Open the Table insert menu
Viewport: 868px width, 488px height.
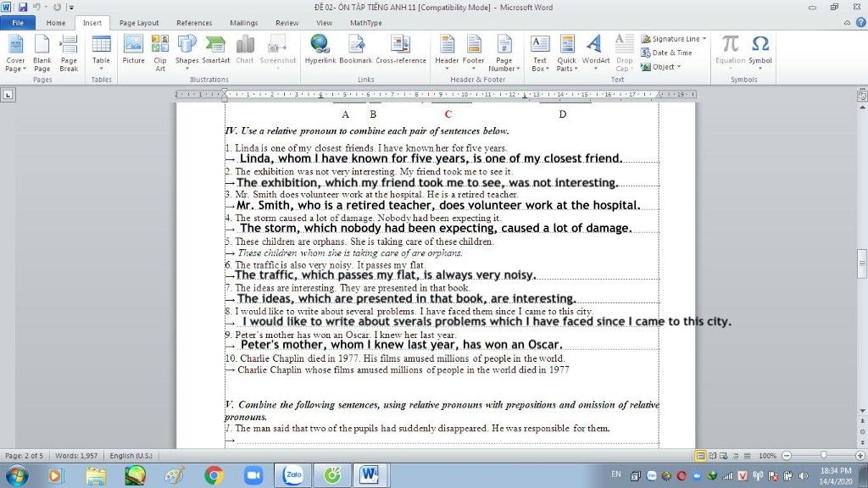(101, 53)
